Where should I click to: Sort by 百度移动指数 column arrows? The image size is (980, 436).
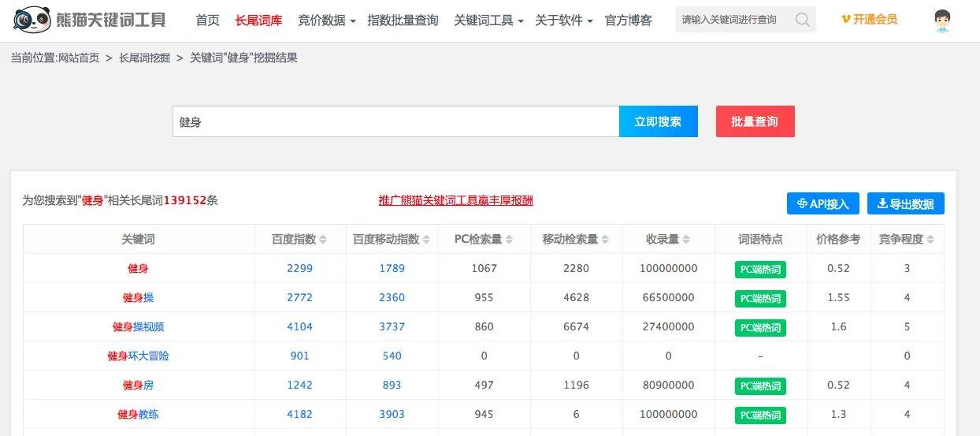[x=426, y=240]
